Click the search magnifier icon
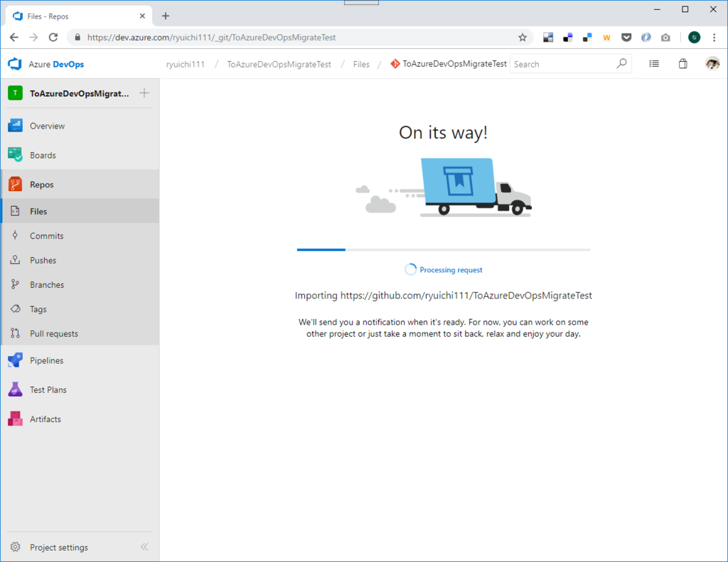The width and height of the screenshot is (728, 562). pos(621,63)
